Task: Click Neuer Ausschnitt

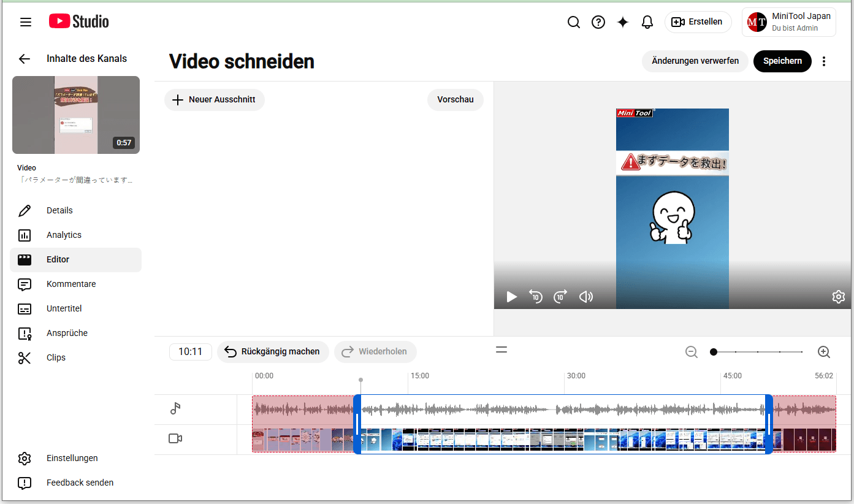Action: pos(214,100)
